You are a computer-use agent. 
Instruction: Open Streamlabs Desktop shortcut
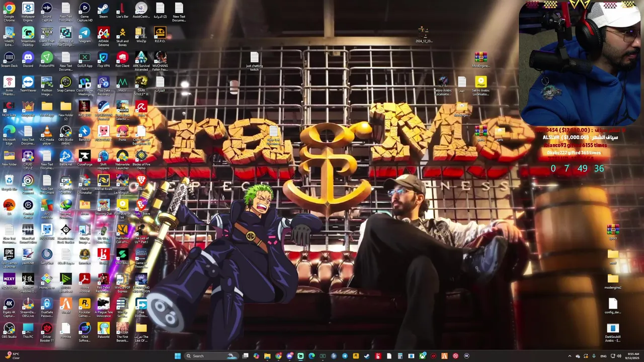[28, 37]
